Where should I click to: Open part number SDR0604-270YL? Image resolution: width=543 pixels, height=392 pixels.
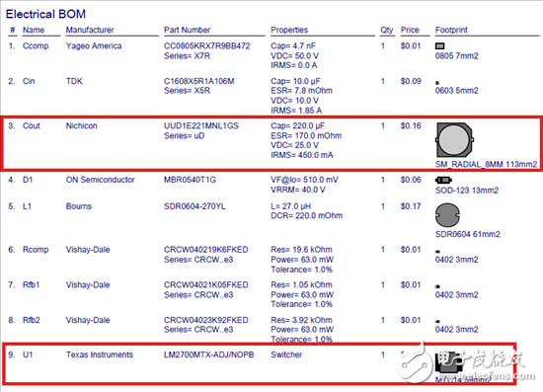[194, 206]
